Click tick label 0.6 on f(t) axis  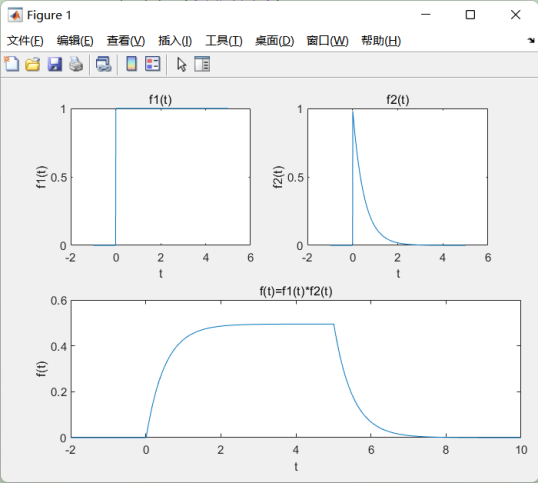click(x=59, y=301)
